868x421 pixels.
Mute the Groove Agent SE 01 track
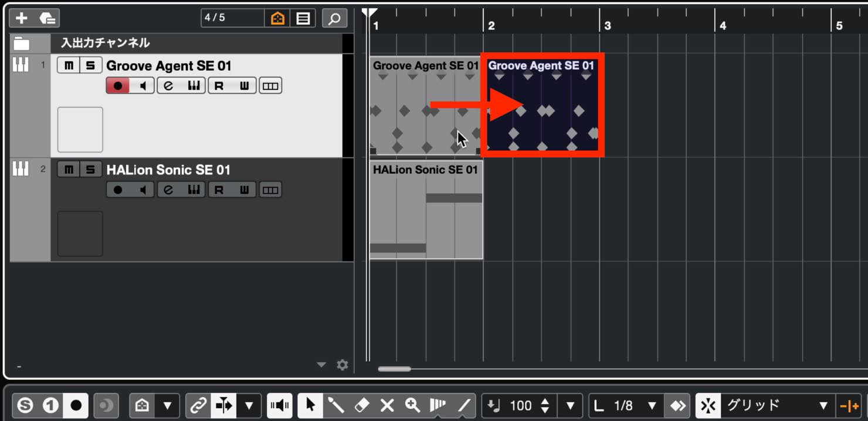(69, 66)
